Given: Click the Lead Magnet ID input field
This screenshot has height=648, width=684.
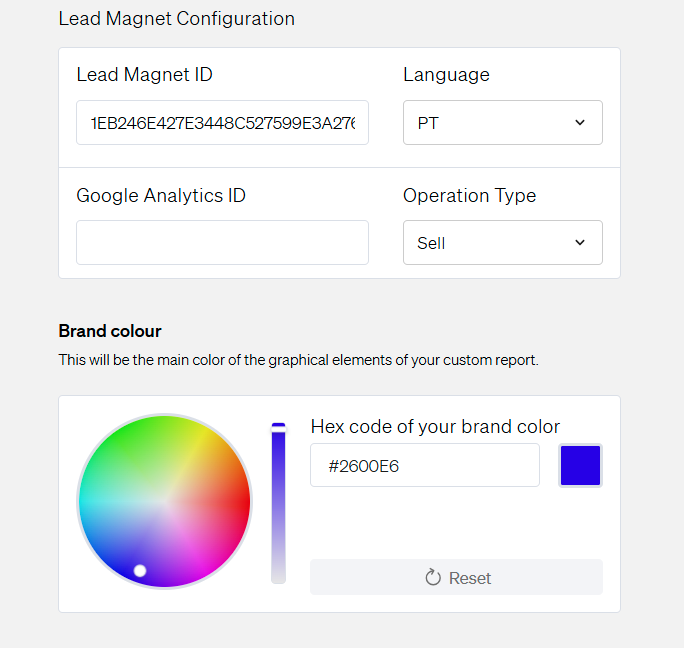Looking at the screenshot, I should (222, 123).
